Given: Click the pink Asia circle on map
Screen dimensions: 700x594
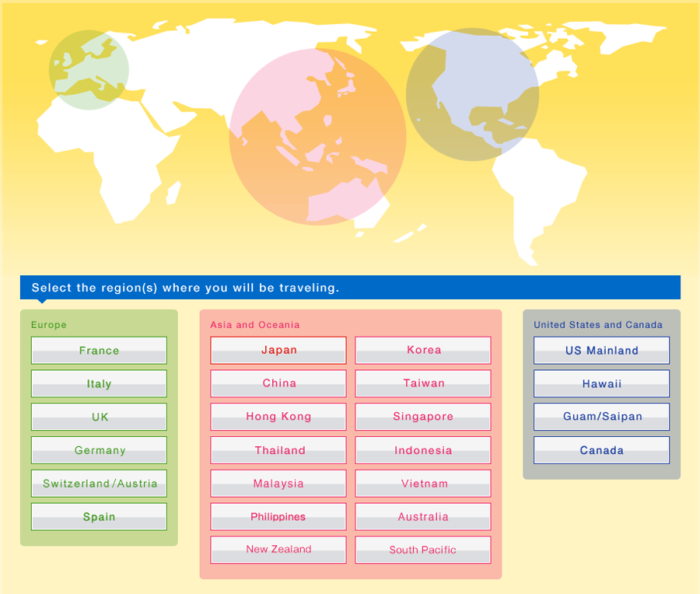Looking at the screenshot, I should coord(317,137).
